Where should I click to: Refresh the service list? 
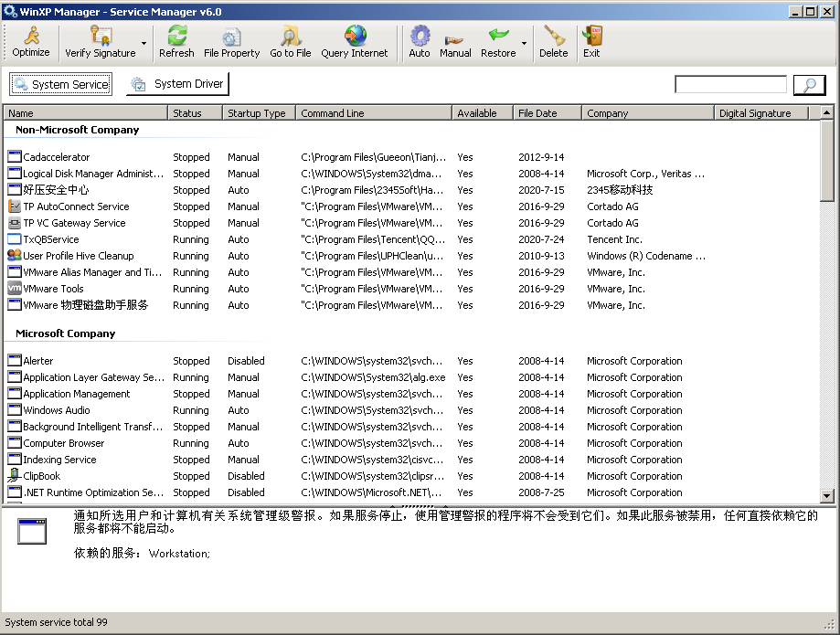click(x=176, y=42)
